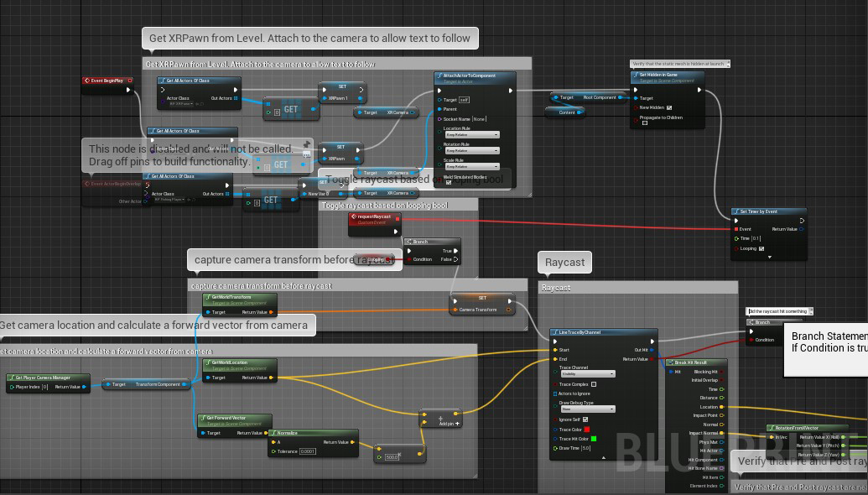
Task: Click the False exec pin on Branch node
Action: click(x=455, y=259)
